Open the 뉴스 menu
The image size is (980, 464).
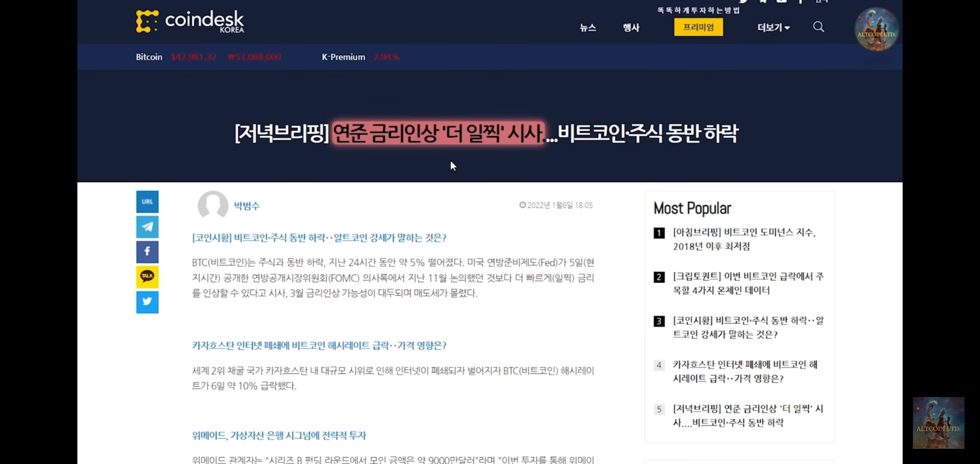click(x=588, y=27)
